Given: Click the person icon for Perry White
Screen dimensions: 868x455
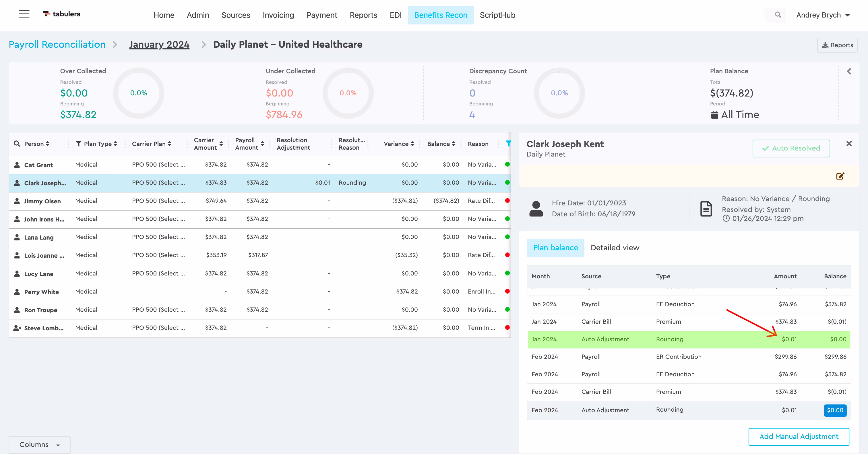Looking at the screenshot, I should (x=17, y=292).
